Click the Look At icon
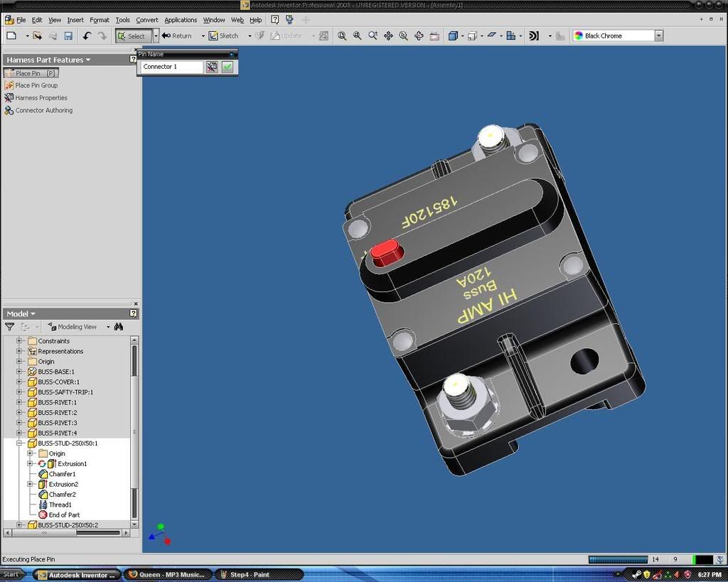This screenshot has width=728, height=582. 434,36
